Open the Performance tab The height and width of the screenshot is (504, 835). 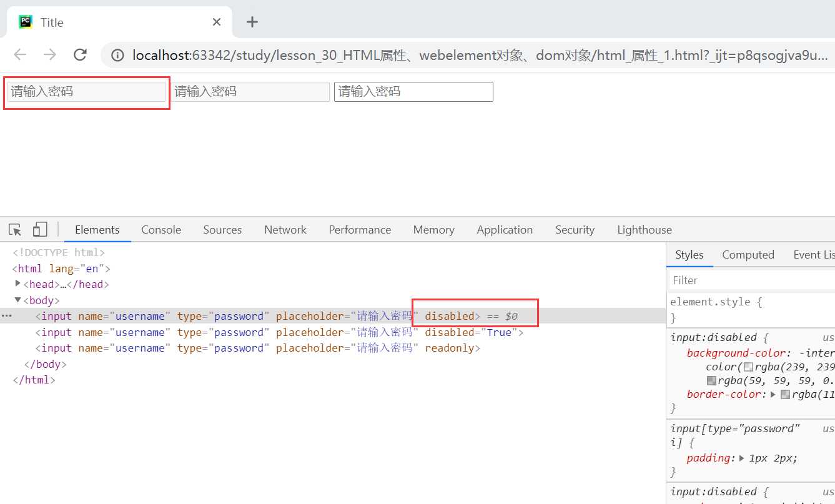[360, 230]
